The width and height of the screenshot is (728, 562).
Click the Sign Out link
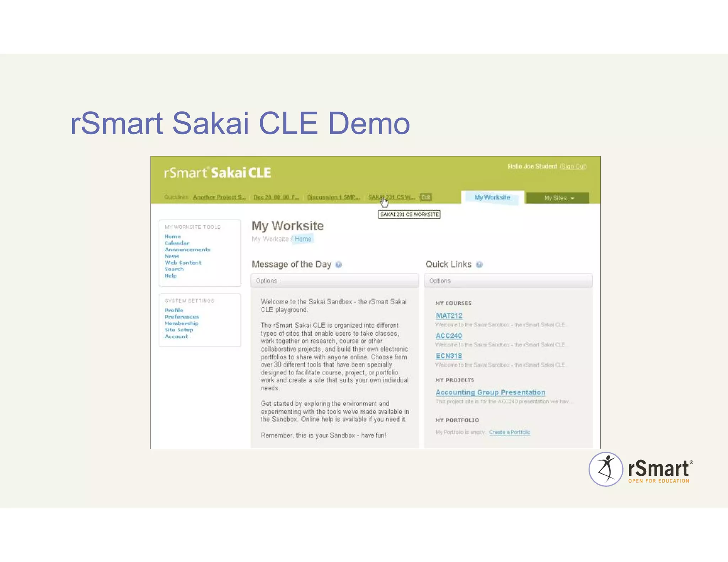(573, 166)
